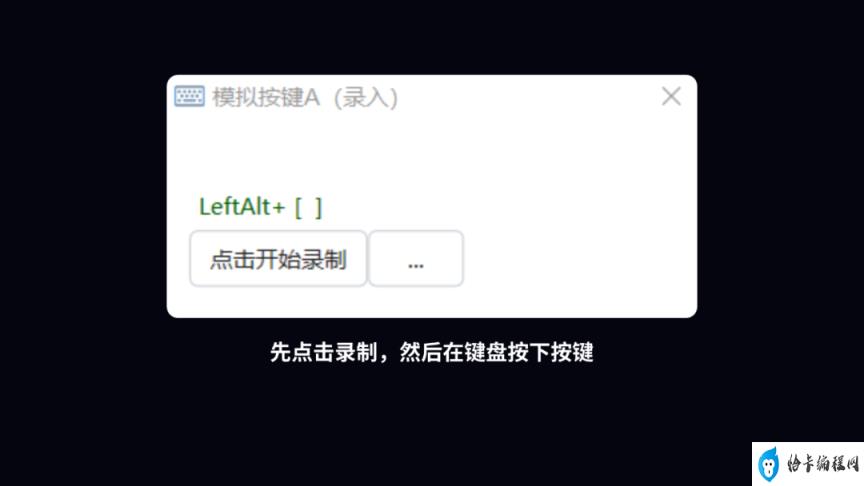This screenshot has height=486, width=864.
Task: Open the 恰卡编程网 watermark text
Action: (x=823, y=464)
